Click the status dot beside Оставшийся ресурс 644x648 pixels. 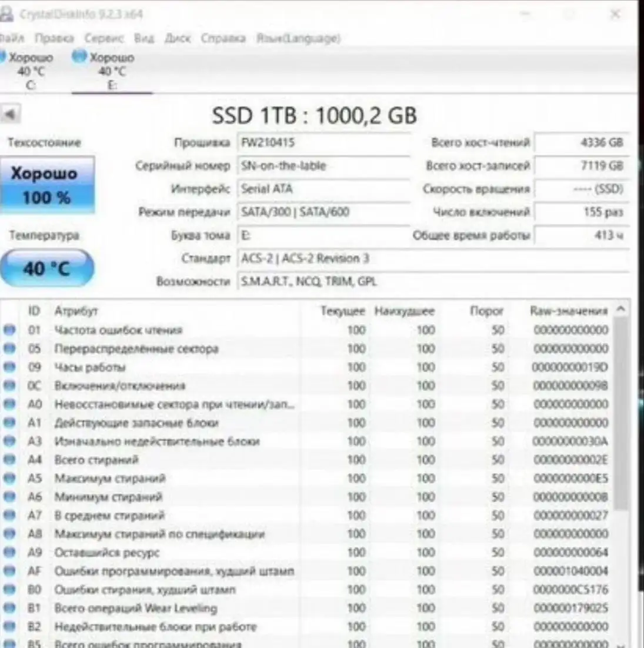pos(8,552)
